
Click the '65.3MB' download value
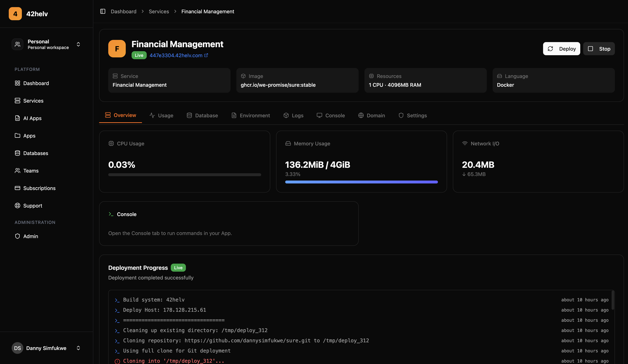coord(477,174)
